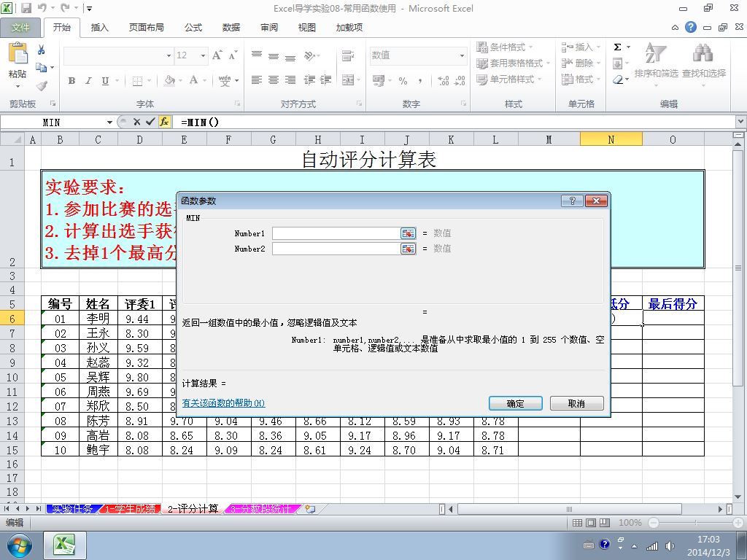The image size is (747, 560).
Task: Click the Undo arrow in the quick access toolbar
Action: [42, 8]
